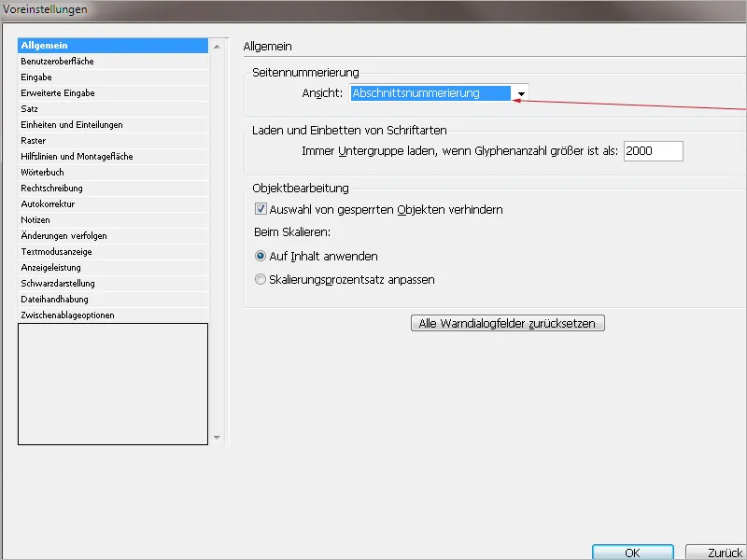Select Erweiterte Eingabe category
Screen dimensions: 747x560
click(x=113, y=92)
